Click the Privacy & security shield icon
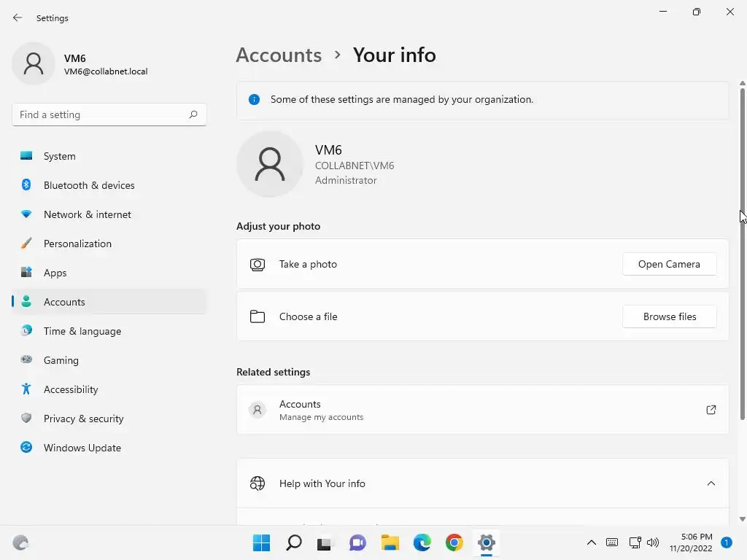The width and height of the screenshot is (747, 560). point(26,418)
